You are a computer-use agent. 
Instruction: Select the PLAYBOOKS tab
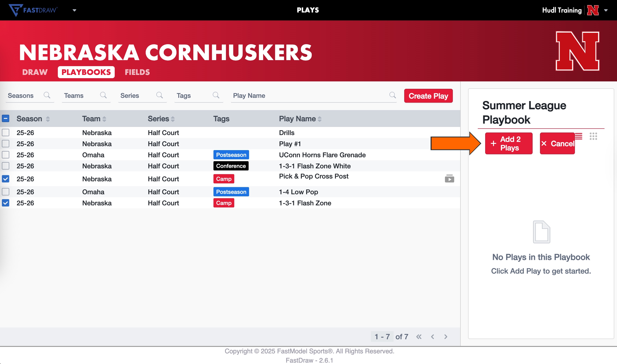coord(86,72)
